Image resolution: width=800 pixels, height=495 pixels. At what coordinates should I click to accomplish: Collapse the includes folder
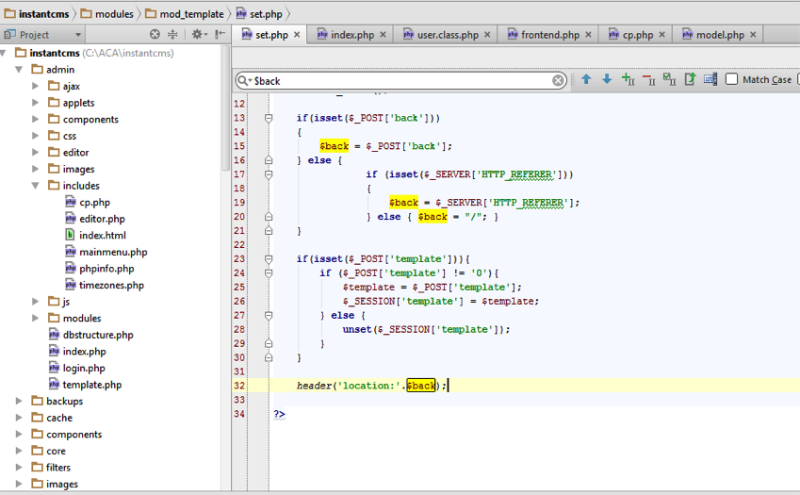[x=36, y=186]
